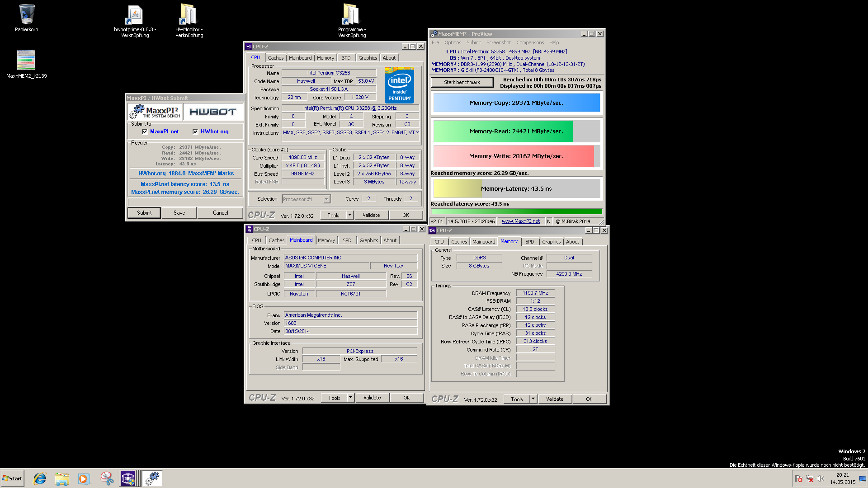Open MaxxMEM² File menu

point(435,43)
